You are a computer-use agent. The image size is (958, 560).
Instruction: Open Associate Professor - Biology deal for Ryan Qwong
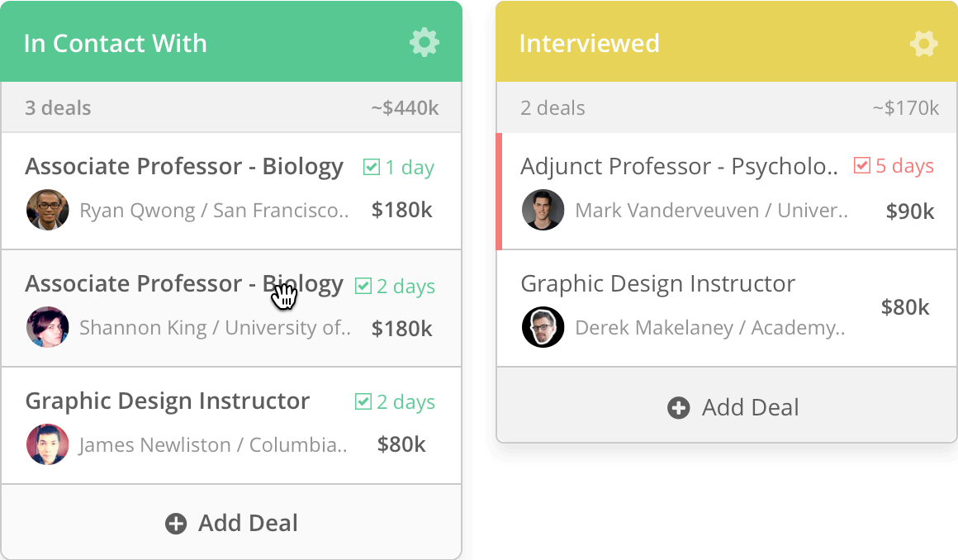point(184,166)
